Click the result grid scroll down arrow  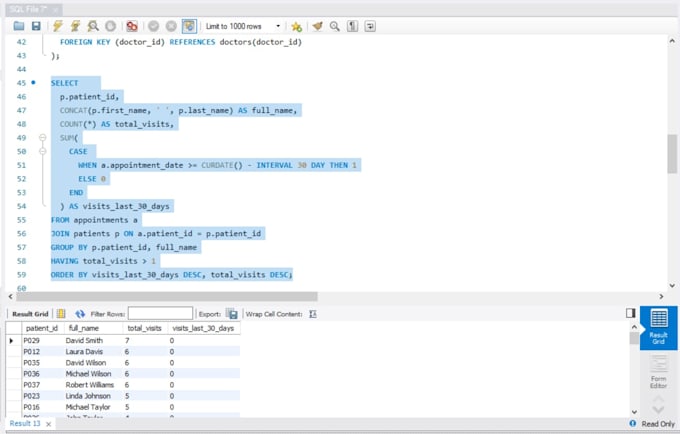(x=634, y=412)
